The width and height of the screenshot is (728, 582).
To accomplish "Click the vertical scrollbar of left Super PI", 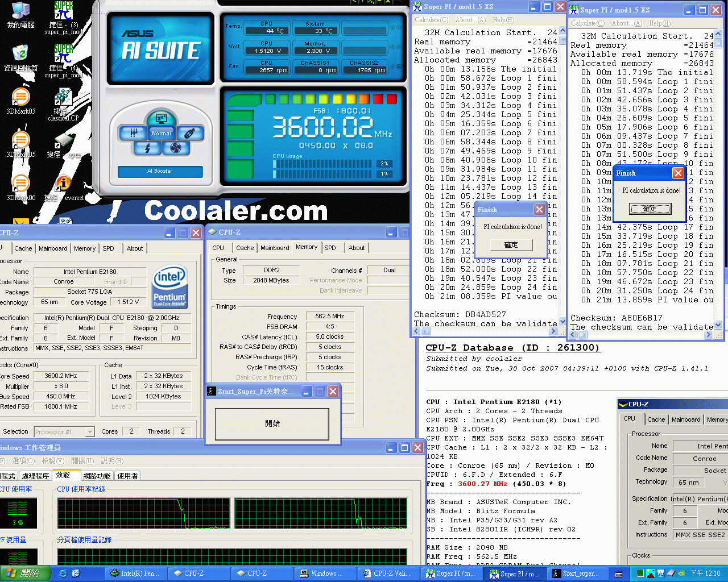I will coord(562,176).
